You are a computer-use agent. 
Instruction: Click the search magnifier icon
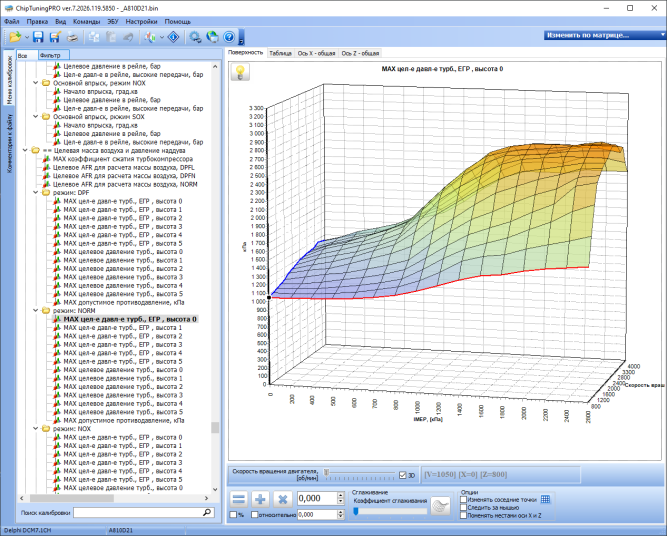tap(207, 512)
